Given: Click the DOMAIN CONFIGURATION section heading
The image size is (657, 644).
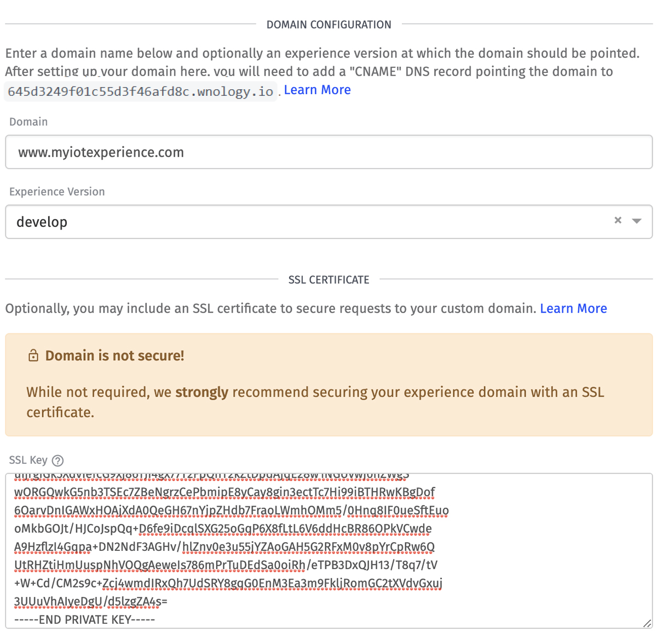Looking at the screenshot, I should point(328,25).
